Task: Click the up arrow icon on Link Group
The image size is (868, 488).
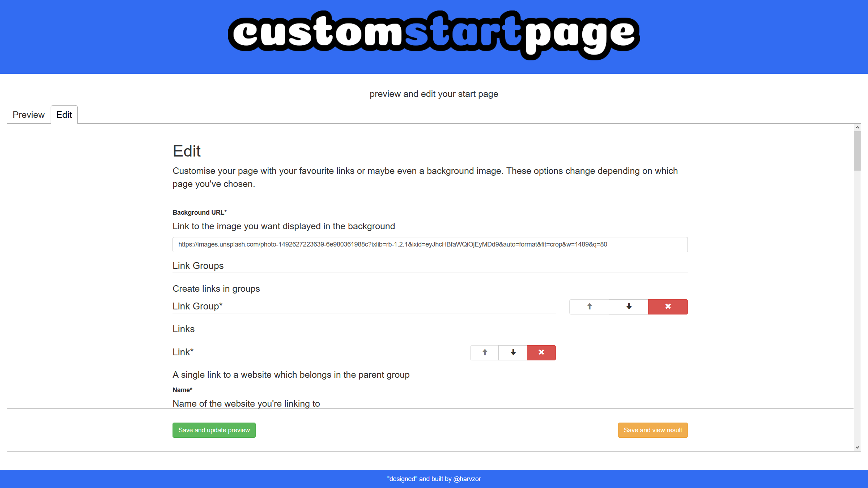Action: click(x=589, y=306)
